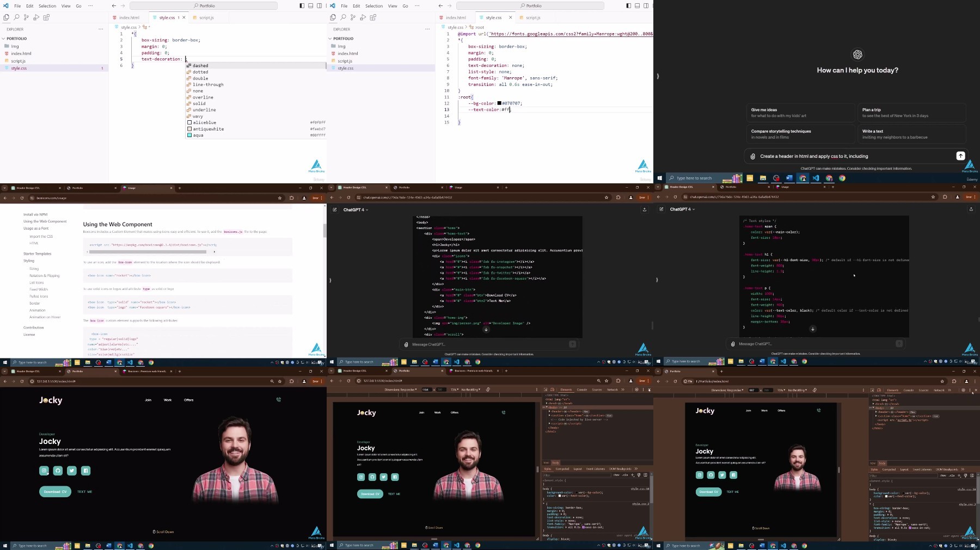The image size is (980, 550).
Task: Toggle bottom panel in VS Code window with autocomplete
Action: 310,6
